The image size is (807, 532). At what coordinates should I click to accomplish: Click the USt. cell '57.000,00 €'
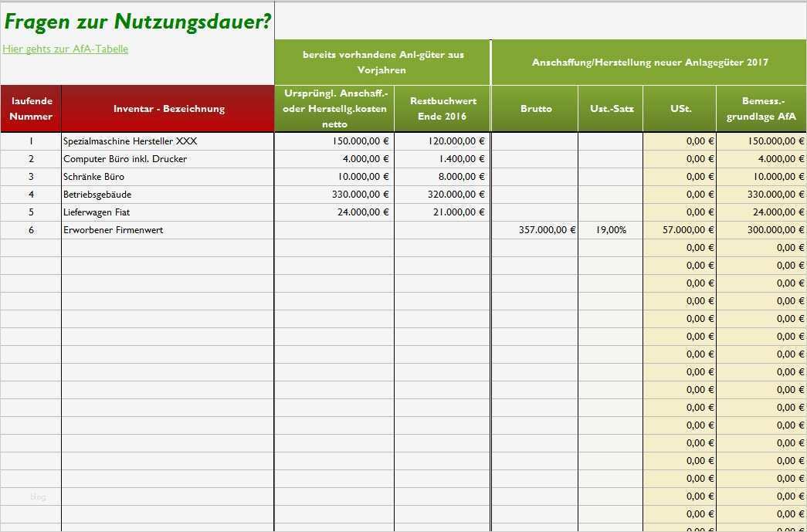pos(680,230)
